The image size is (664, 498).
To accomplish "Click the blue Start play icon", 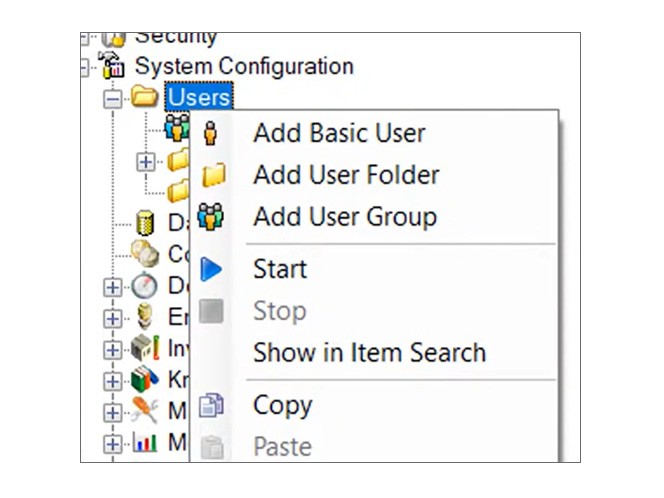I will point(211,269).
